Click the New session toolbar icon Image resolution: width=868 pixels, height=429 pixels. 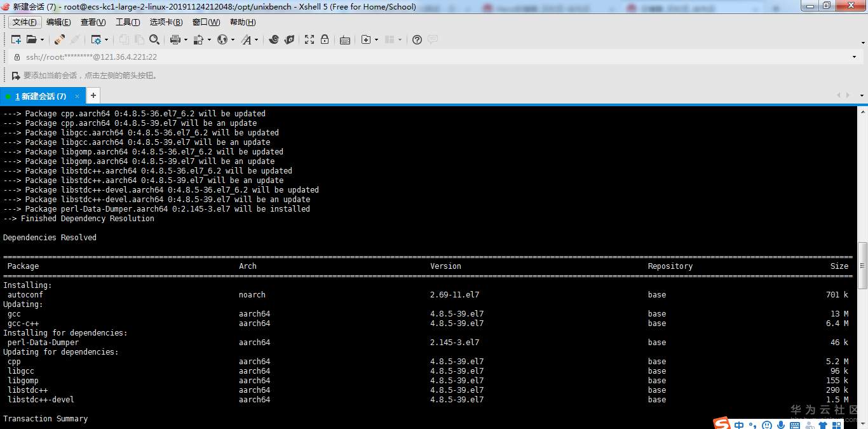[16, 39]
